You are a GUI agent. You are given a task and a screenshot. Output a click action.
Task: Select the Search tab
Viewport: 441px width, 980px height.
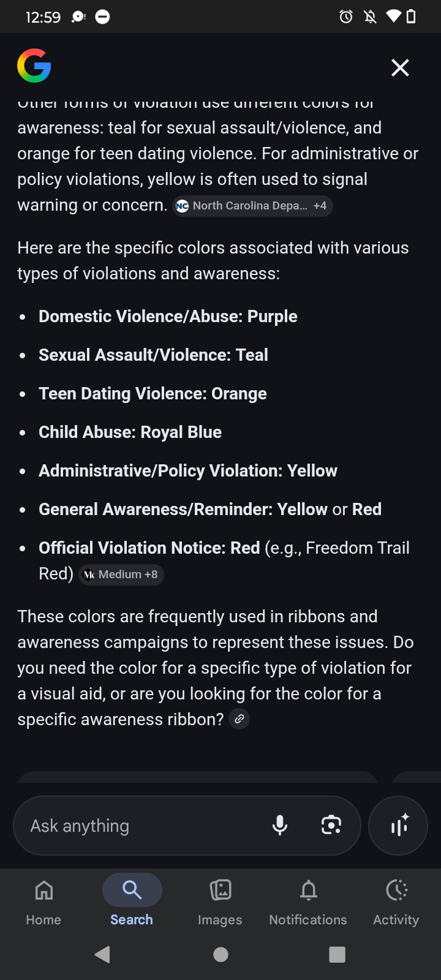coord(132,900)
